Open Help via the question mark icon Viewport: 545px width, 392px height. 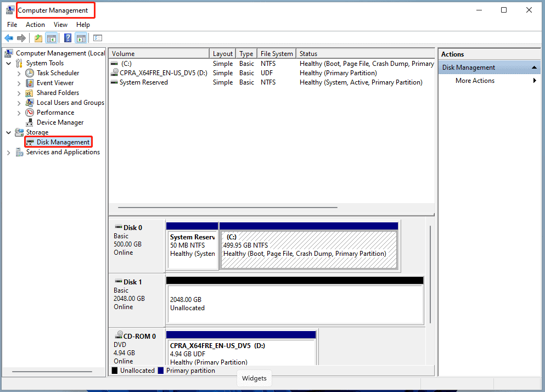pyautogui.click(x=68, y=38)
